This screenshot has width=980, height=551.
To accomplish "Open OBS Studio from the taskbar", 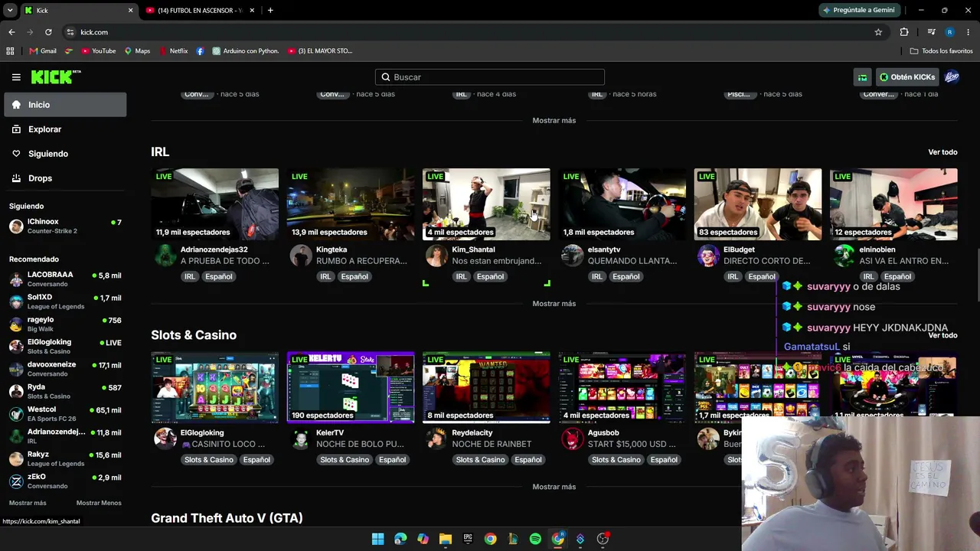I will tap(603, 539).
